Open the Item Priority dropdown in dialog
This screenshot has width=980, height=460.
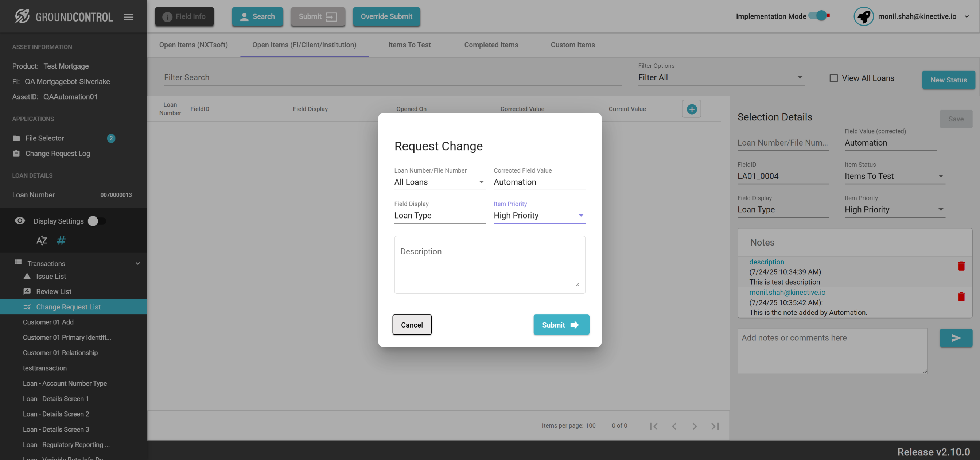pyautogui.click(x=539, y=216)
